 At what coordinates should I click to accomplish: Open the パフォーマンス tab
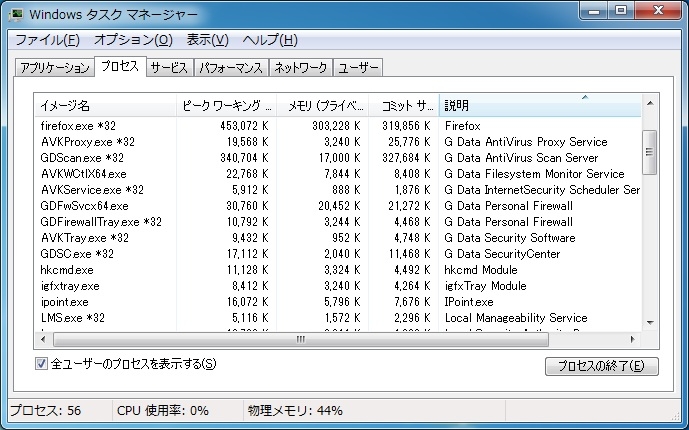[x=231, y=68]
